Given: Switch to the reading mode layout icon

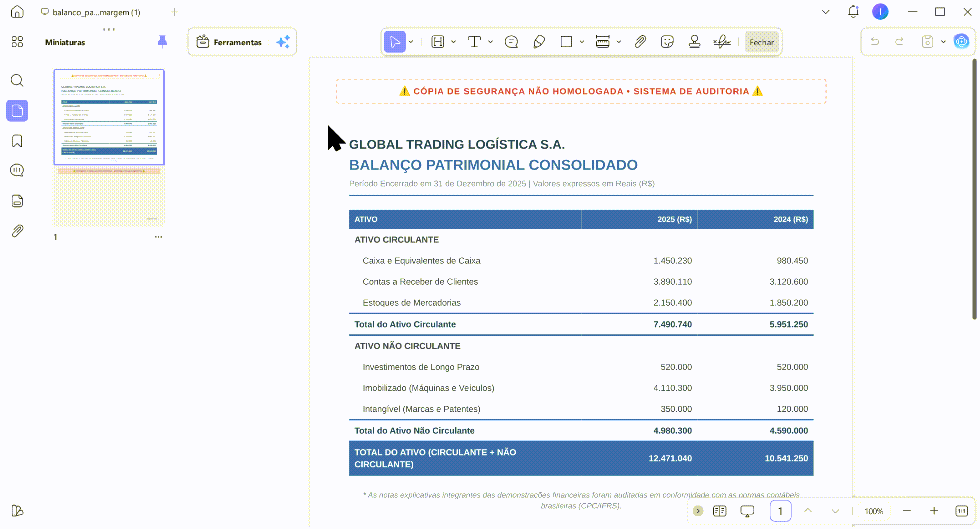Looking at the screenshot, I should [x=720, y=511].
